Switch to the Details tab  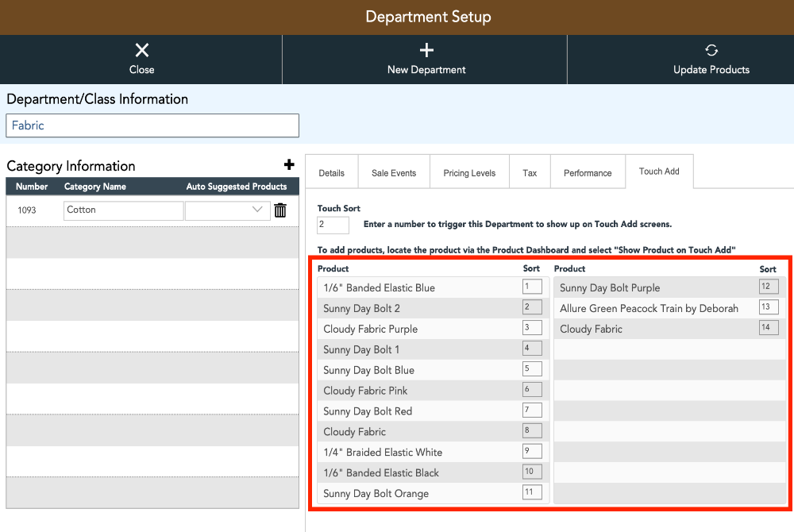[332, 172]
